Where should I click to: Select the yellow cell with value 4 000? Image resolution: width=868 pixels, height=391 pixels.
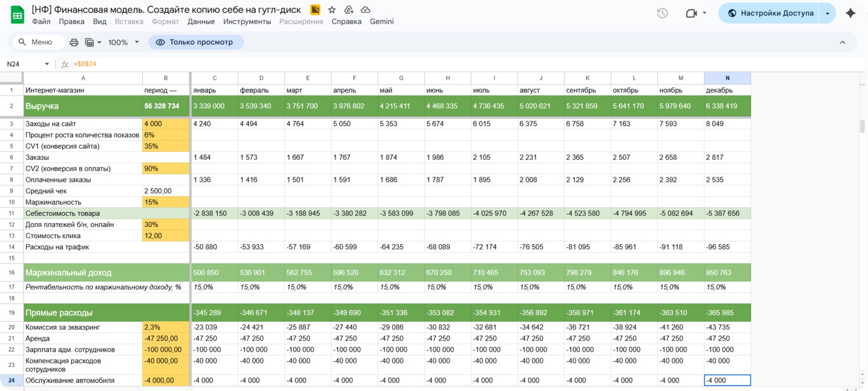[x=165, y=124]
